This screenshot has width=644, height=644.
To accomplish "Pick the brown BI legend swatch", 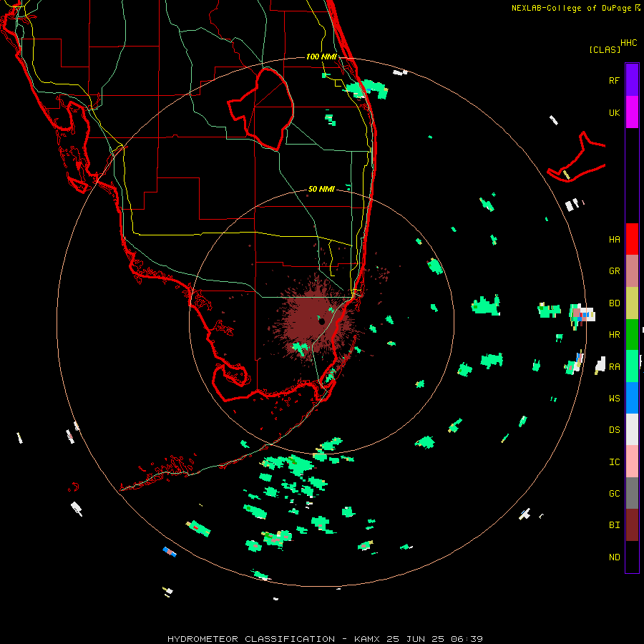I will coord(632,525).
